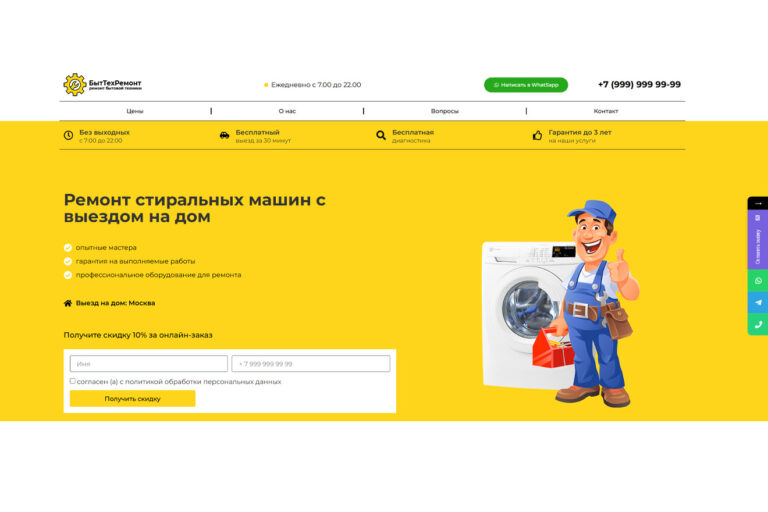Collapse the side widget with the arrow
The image size is (768, 512).
[758, 203]
